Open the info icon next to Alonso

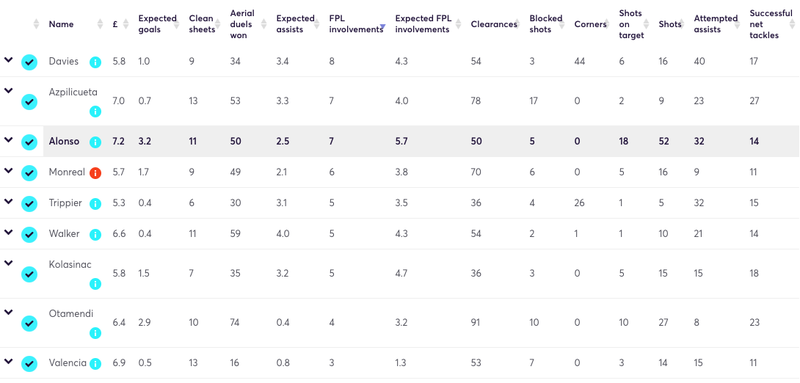(x=95, y=142)
